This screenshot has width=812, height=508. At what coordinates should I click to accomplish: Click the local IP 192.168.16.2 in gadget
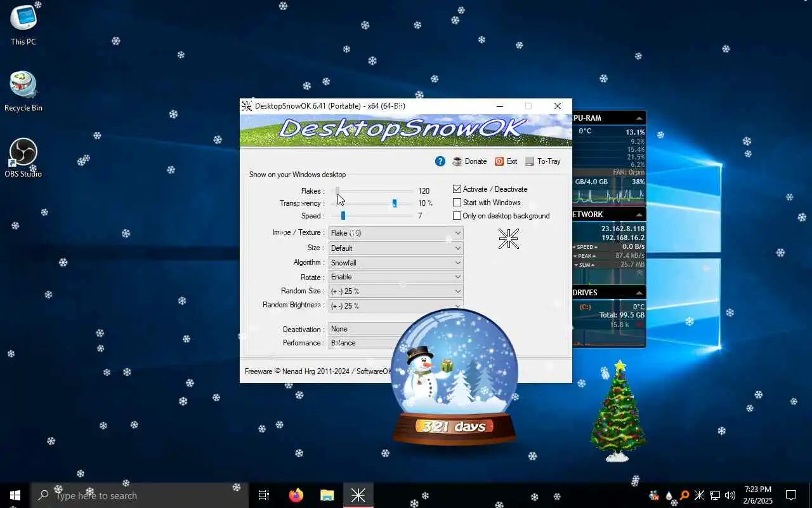click(x=623, y=238)
